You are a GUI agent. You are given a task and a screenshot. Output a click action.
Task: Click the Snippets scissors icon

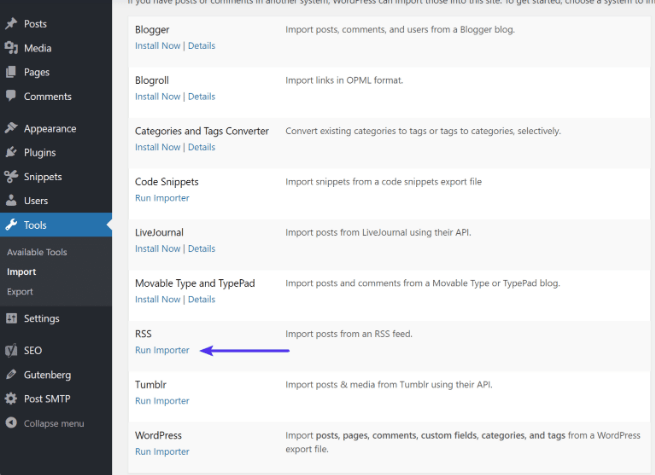[11, 177]
